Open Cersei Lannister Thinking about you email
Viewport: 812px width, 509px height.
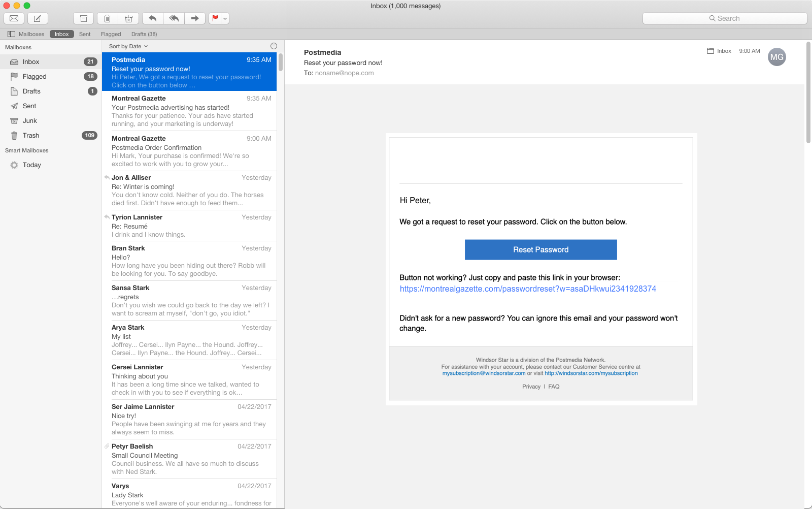pos(189,379)
